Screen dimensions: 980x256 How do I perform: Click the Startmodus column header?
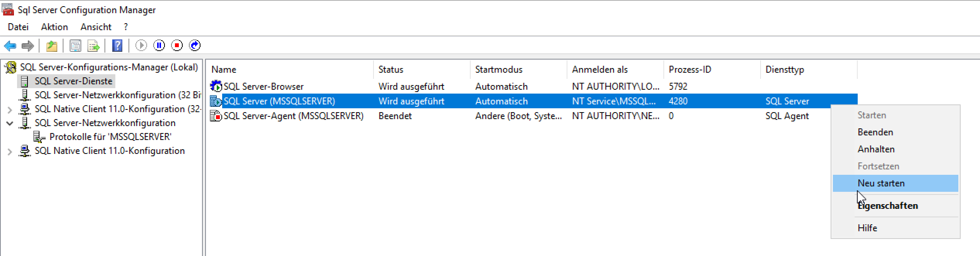tap(499, 70)
